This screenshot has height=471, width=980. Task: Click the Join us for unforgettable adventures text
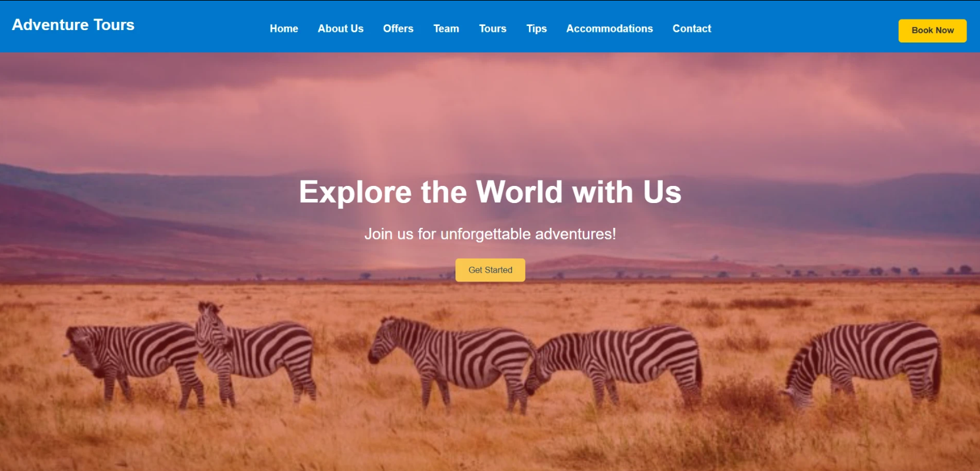[x=490, y=234]
